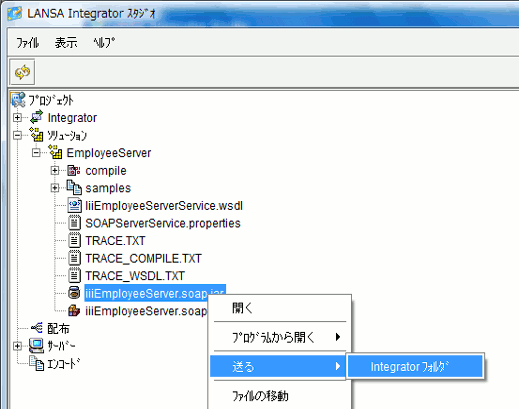Screen dimensions: 519x409
Task: Click the エンコード documents icon
Action: [36, 363]
